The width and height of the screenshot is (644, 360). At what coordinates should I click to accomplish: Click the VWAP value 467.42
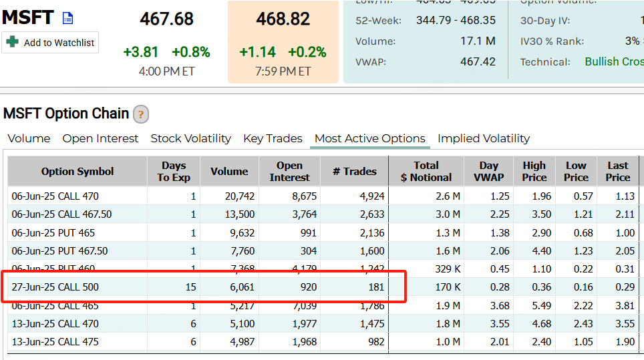[478, 61]
